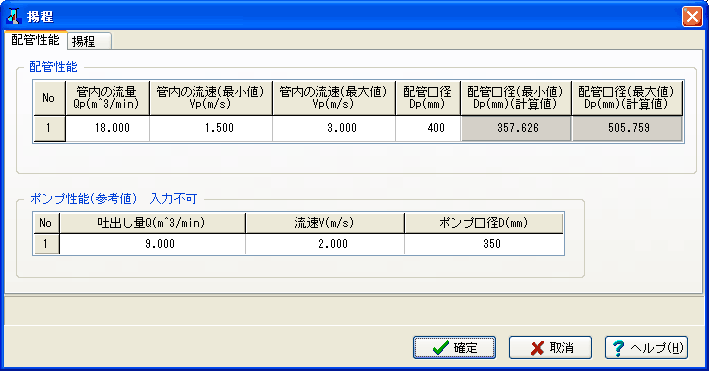Screen dimensions: 709x371
Task: Click the 管内の流速(最小値) column header
Action: click(211, 98)
